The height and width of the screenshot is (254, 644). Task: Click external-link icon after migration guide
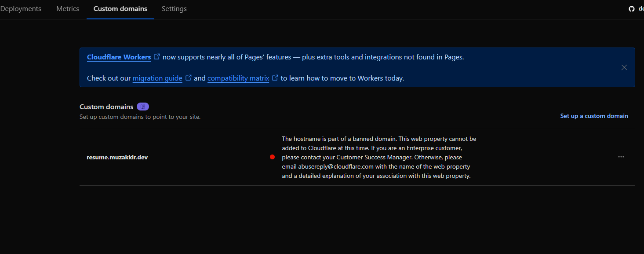(188, 78)
